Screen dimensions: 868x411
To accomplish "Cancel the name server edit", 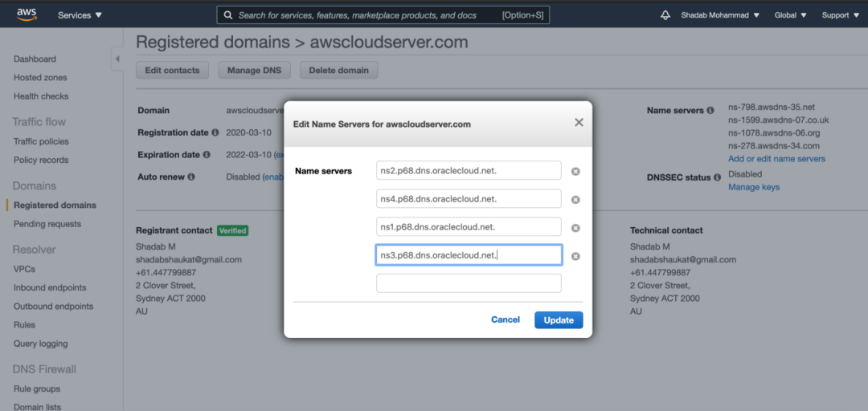I will (x=506, y=319).
